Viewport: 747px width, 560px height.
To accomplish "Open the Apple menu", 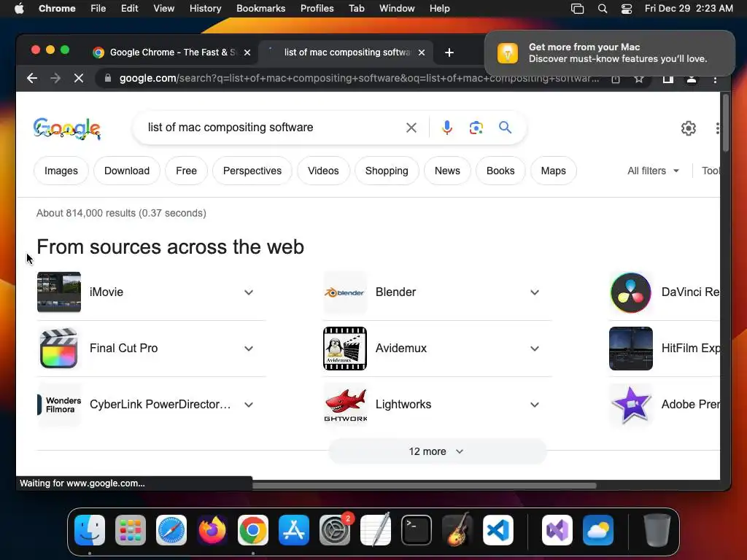I will pos(18,9).
